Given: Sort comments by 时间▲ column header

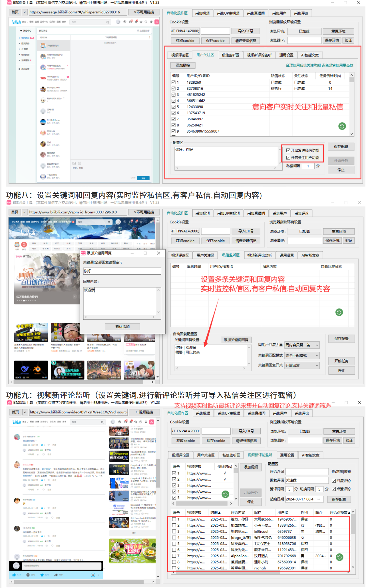Looking at the screenshot, I should (216, 513).
